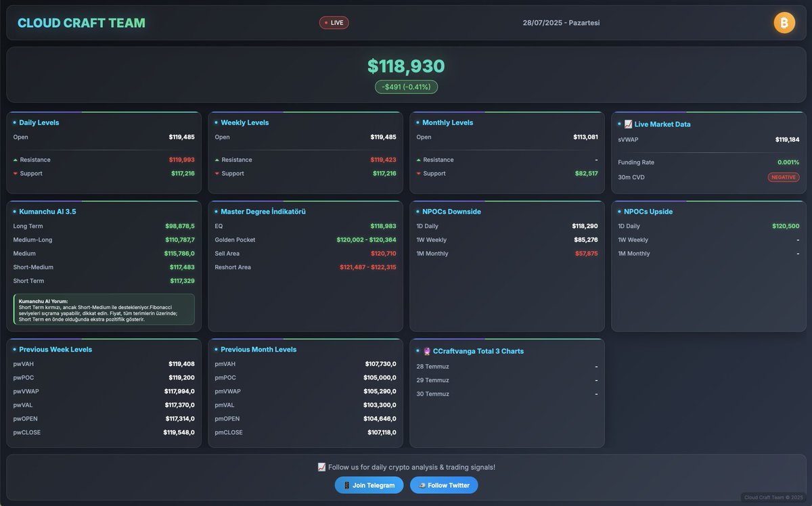Click the Funding Rate value 0.001%
This screenshot has width=812, height=506.
788,162
